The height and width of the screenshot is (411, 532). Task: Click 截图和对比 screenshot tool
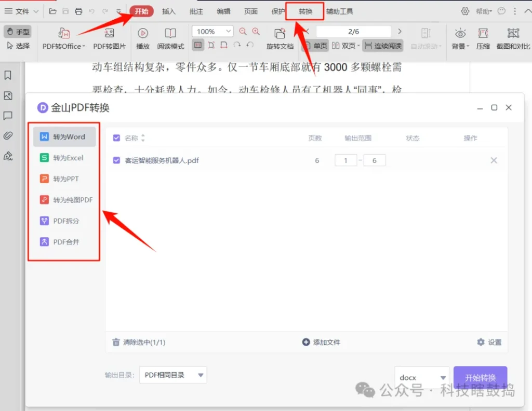point(513,38)
